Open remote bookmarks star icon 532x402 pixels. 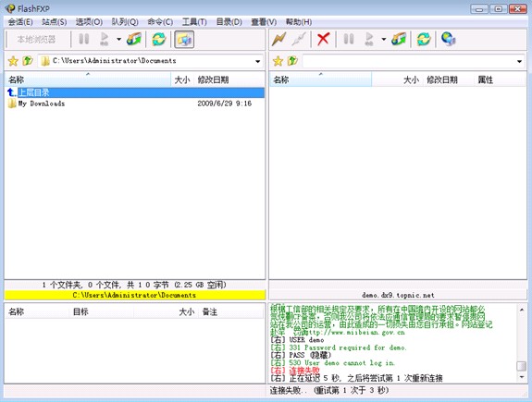click(x=278, y=61)
